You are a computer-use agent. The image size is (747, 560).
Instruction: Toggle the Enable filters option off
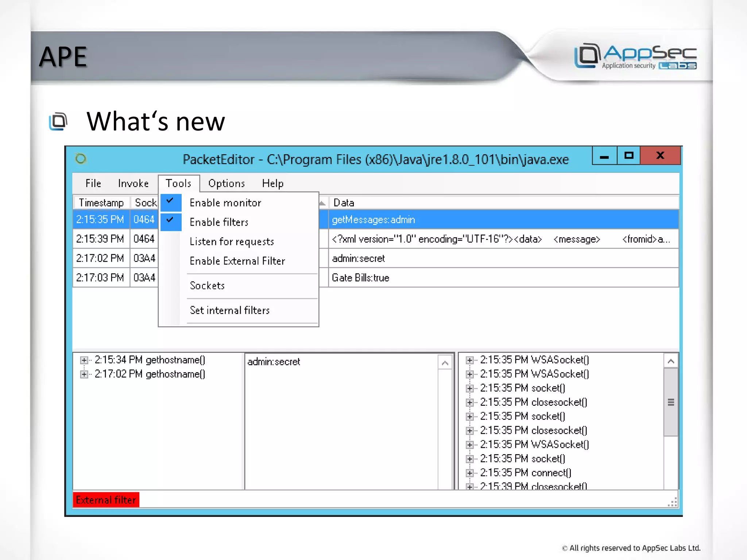click(x=219, y=222)
